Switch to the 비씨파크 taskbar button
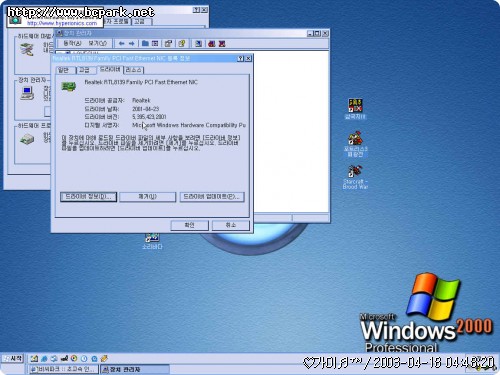The height and width of the screenshot is (375, 500). 63,369
